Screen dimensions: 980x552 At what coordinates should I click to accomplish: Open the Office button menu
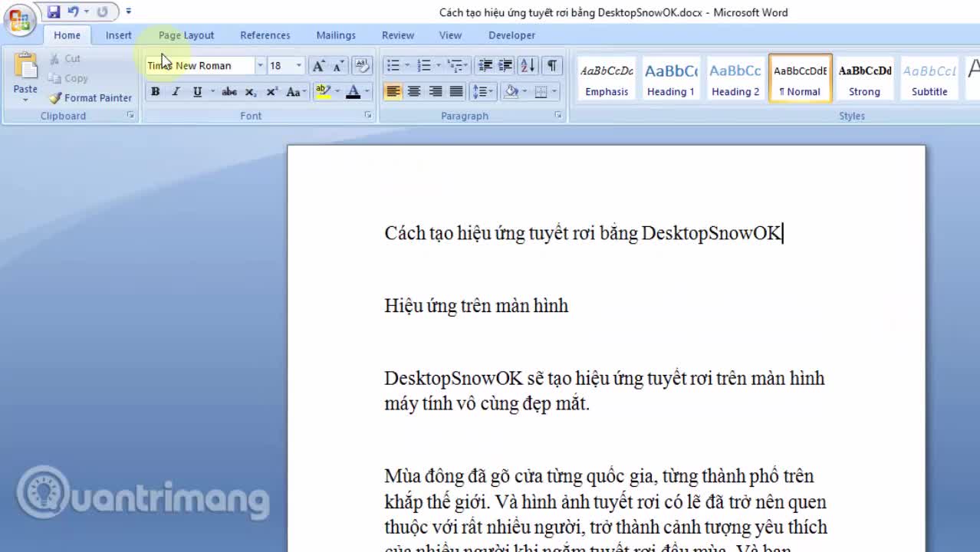[20, 19]
